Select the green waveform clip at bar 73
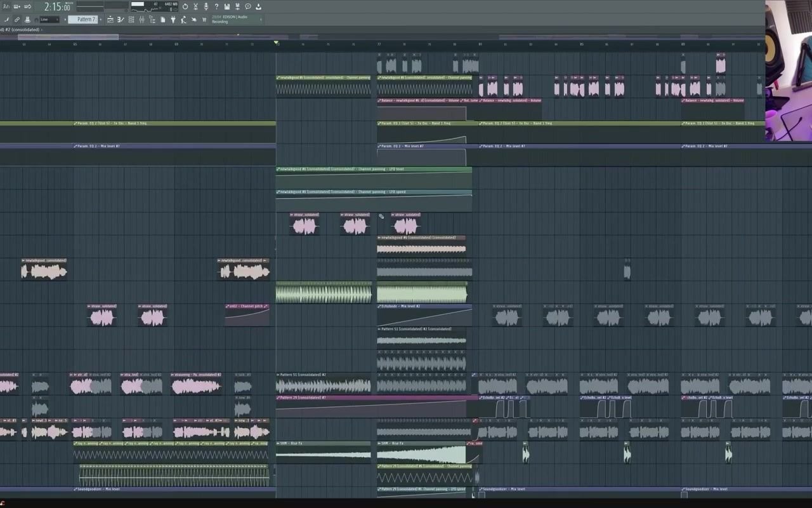 (x=324, y=292)
